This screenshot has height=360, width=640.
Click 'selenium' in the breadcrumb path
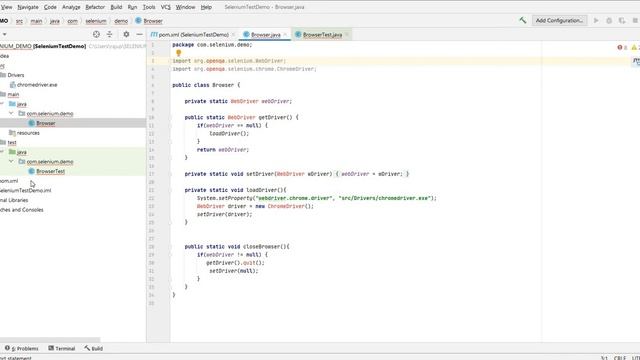[96, 21]
